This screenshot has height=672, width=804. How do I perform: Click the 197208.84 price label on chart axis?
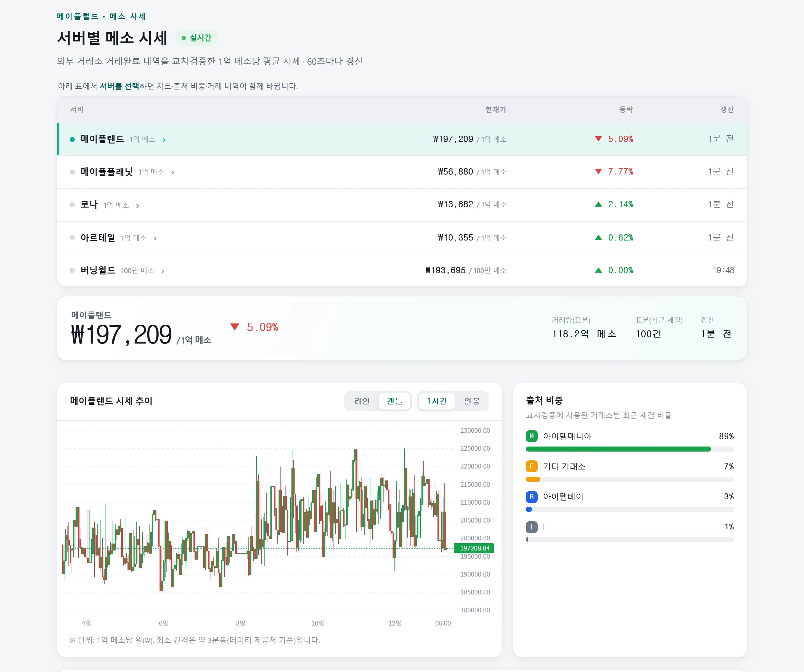[x=474, y=548]
